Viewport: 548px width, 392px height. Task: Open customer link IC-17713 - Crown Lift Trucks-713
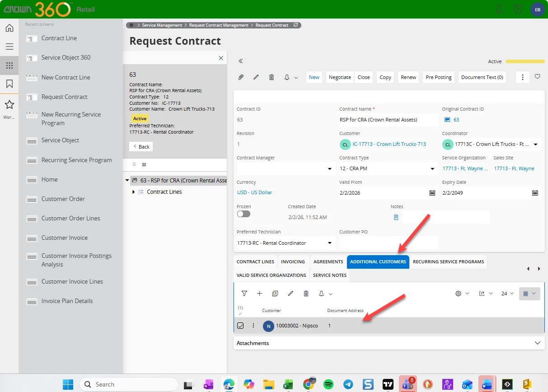tap(389, 144)
